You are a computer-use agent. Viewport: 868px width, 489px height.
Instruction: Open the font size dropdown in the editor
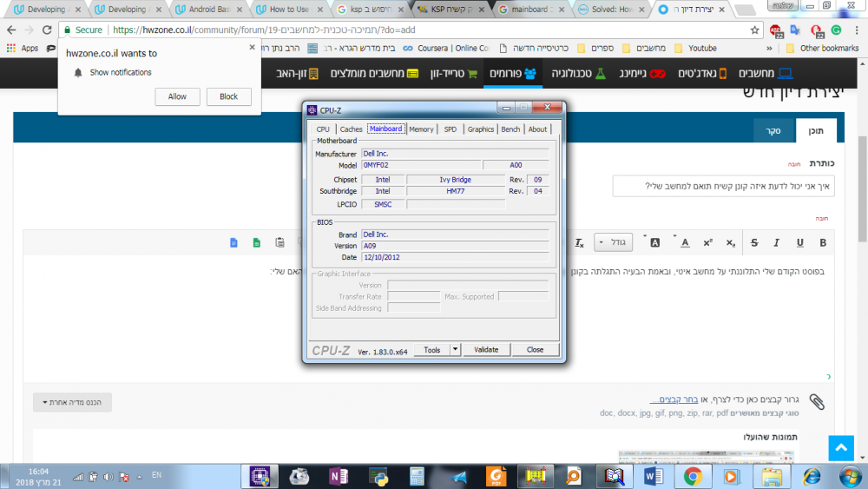pos(614,242)
